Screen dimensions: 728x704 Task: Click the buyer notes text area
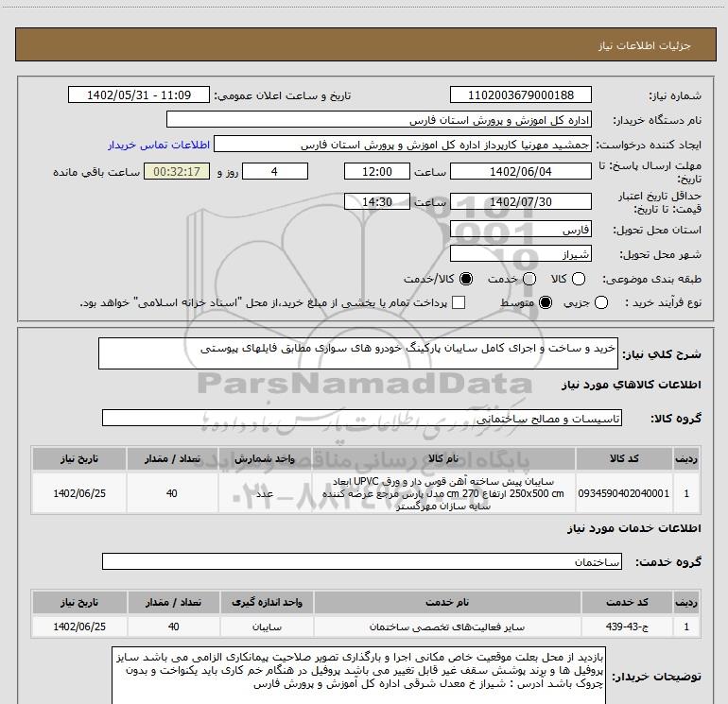click(x=358, y=676)
